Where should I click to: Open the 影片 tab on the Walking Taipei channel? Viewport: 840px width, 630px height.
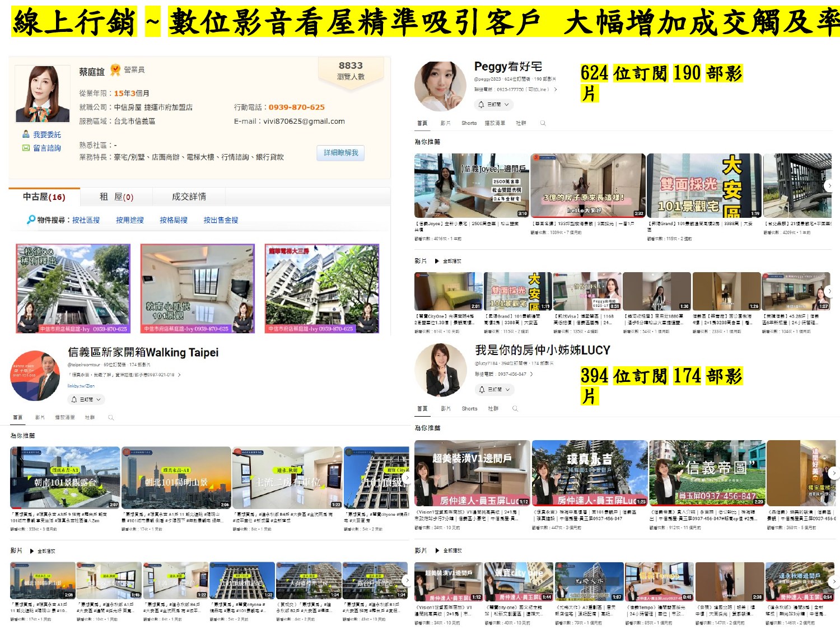pyautogui.click(x=40, y=417)
